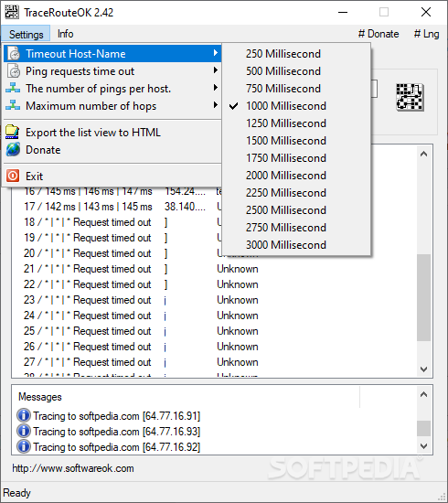
Task: Click the Timeout Host-Name clock icon
Action: pos(14,54)
